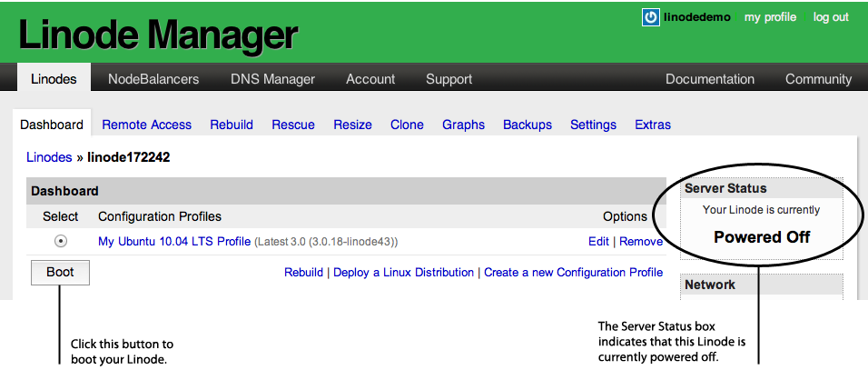868x370 pixels.
Task: Open the my profile link
Action: [x=770, y=17]
